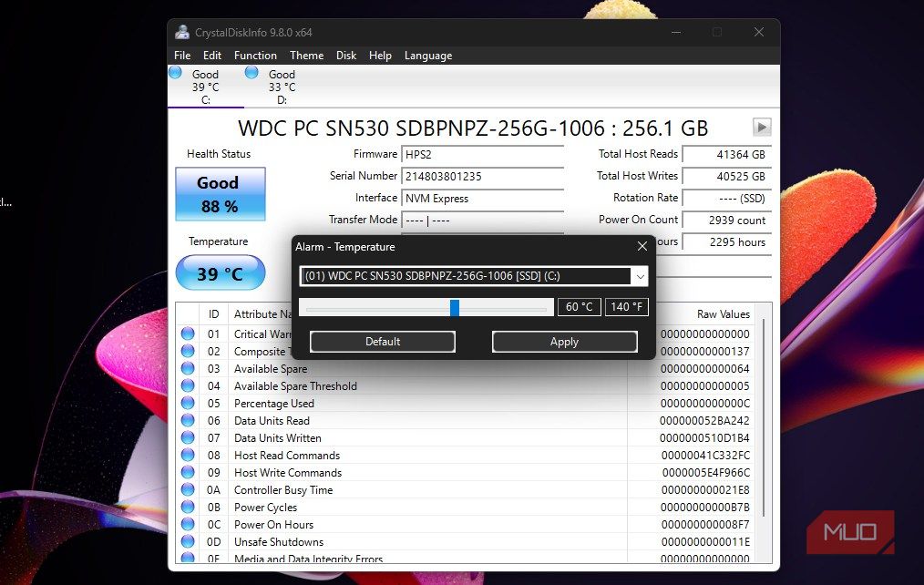Click the Apply button in alarm dialog
Image resolution: width=924 pixels, height=585 pixels.
pyautogui.click(x=565, y=342)
